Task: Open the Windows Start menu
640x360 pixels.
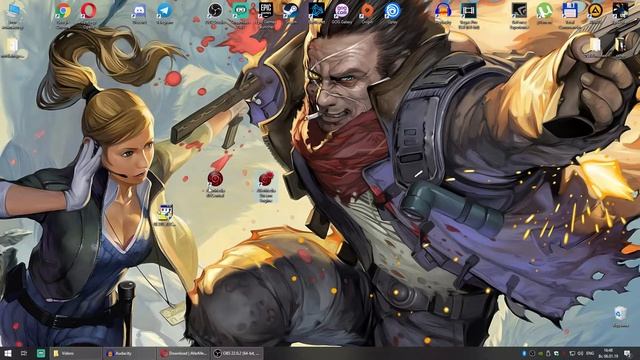Action: coord(7,353)
